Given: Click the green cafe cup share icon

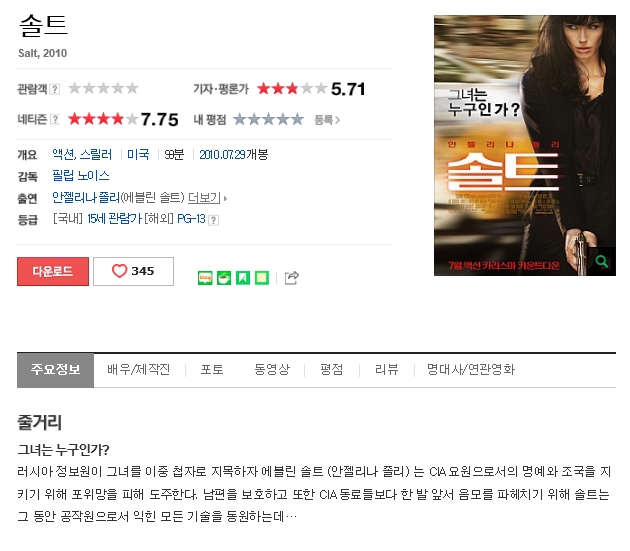Looking at the screenshot, I should click(x=224, y=278).
